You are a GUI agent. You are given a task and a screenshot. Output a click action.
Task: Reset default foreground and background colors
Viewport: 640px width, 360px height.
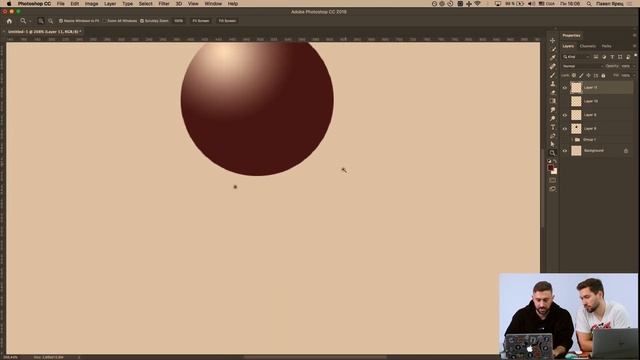point(549,161)
